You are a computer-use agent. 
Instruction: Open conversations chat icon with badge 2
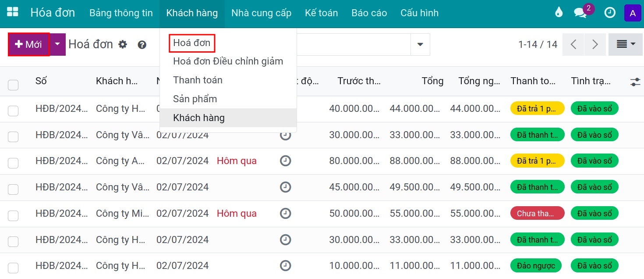coord(581,13)
